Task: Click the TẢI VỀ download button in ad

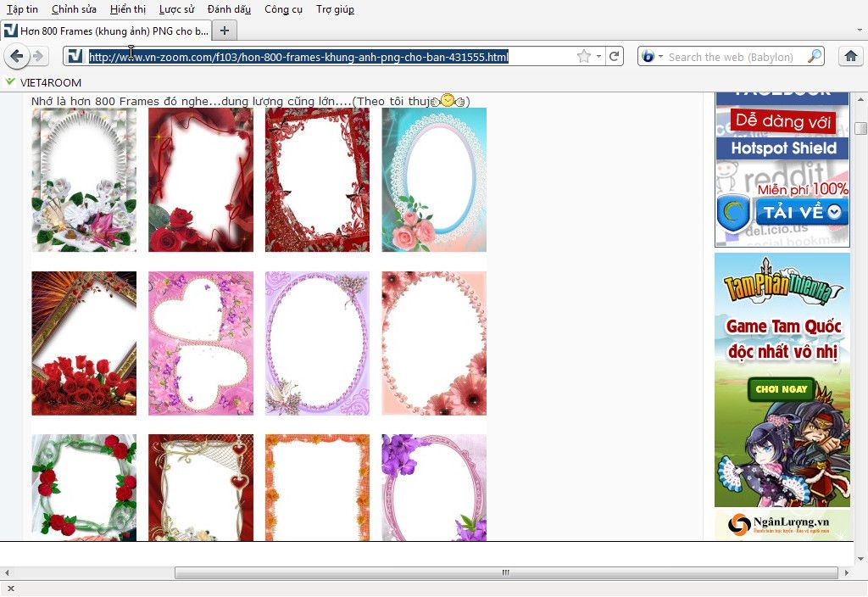Action: click(x=802, y=212)
